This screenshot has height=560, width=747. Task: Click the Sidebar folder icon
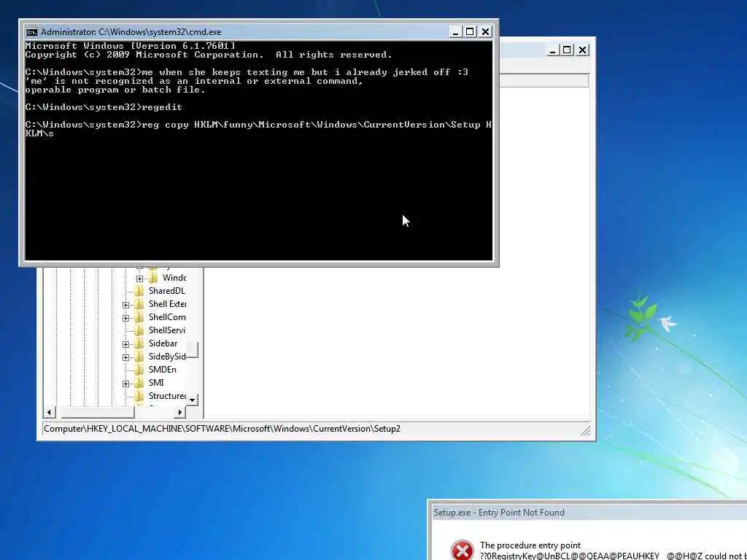(139, 343)
